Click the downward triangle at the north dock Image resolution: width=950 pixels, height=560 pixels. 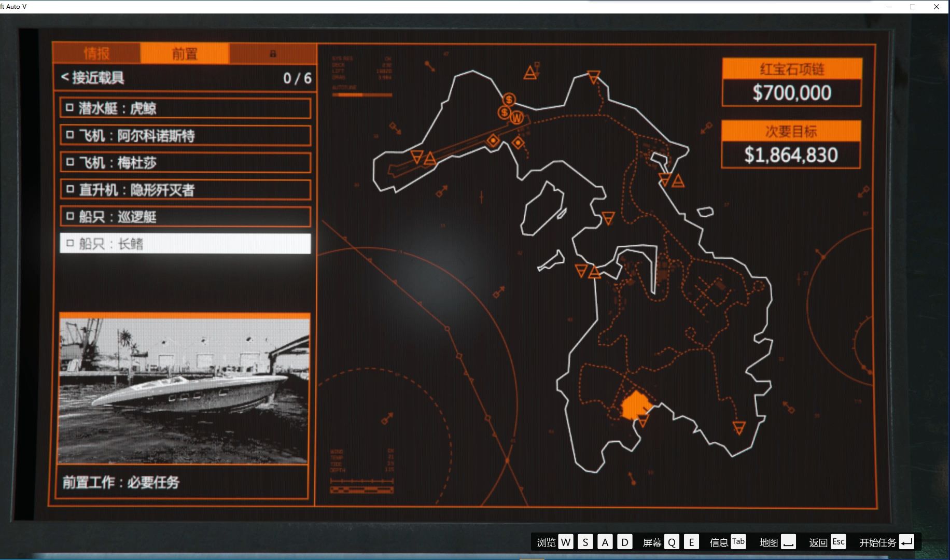(665, 179)
